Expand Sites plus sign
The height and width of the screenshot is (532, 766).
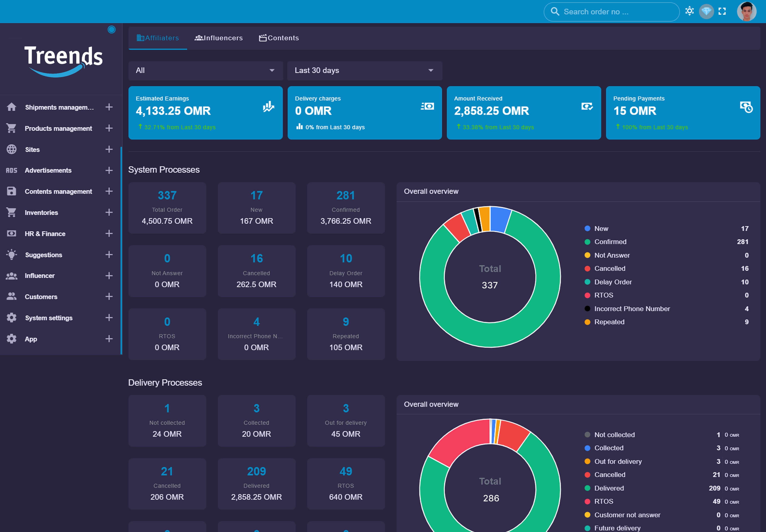[x=109, y=149]
